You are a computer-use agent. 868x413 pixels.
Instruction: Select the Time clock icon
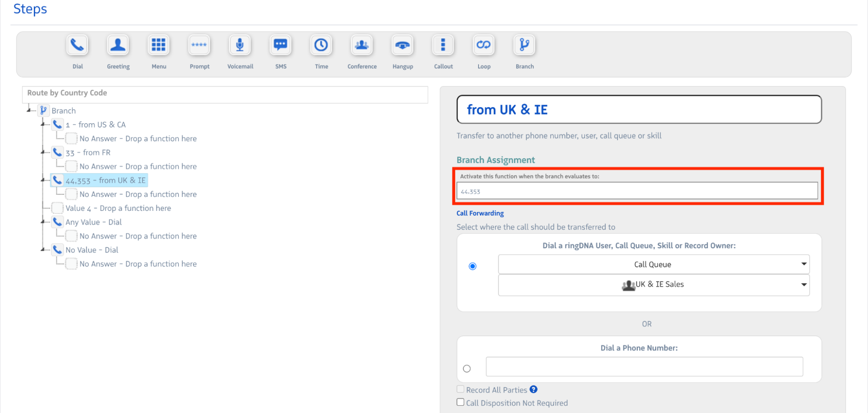(321, 45)
